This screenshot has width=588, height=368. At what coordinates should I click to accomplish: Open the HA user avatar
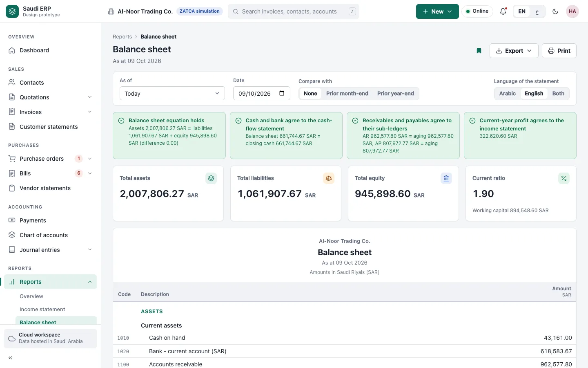coord(572,11)
